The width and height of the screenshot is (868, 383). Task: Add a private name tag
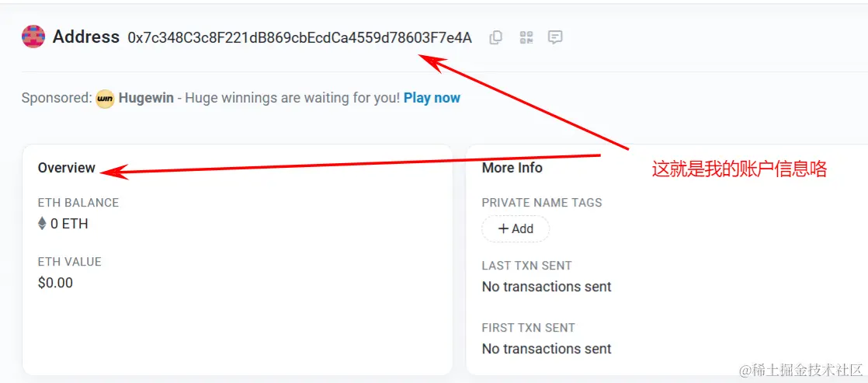pos(516,228)
